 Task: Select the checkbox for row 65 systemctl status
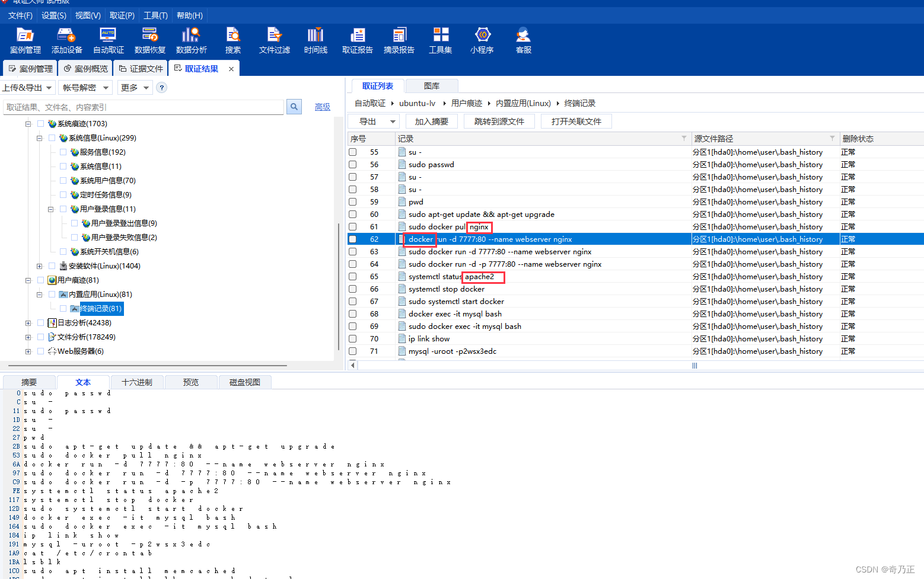pos(353,277)
